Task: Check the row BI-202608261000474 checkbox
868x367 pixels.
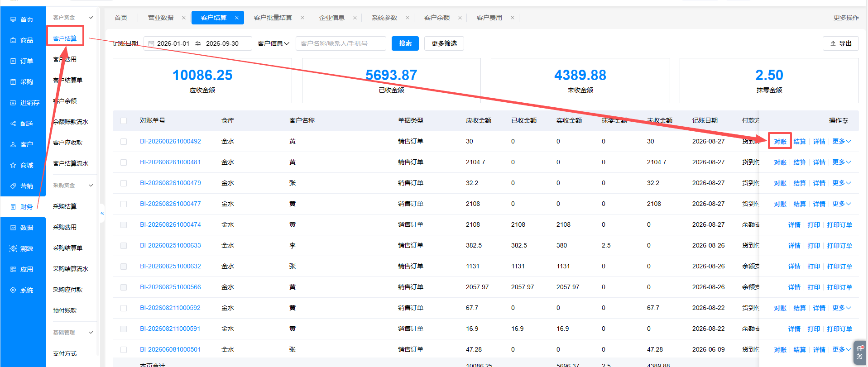Action: [x=124, y=225]
